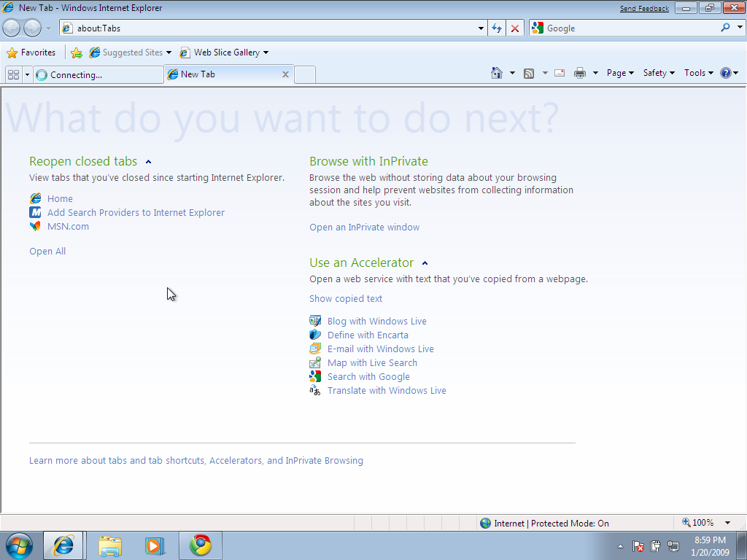The height and width of the screenshot is (560, 747).
Task: Click Translate with Windows Live accelerator
Action: tap(387, 390)
